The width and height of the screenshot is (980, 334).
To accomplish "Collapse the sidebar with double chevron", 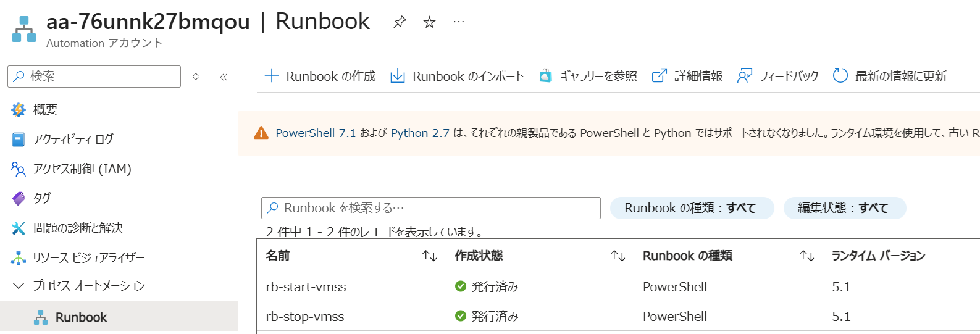I will 224,77.
